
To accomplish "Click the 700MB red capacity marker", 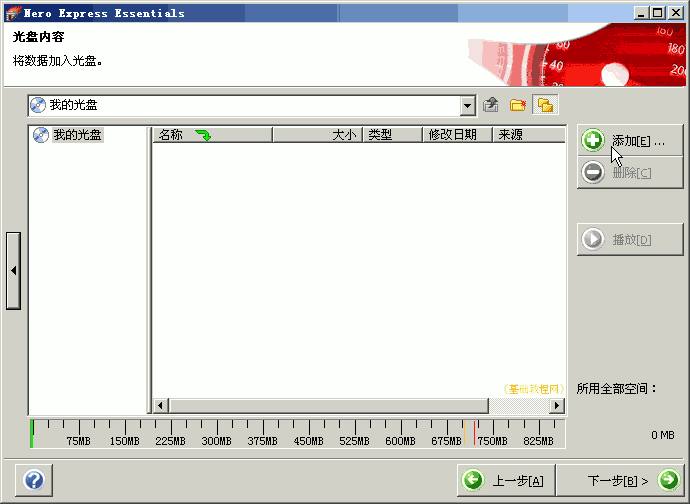I will (x=474, y=432).
